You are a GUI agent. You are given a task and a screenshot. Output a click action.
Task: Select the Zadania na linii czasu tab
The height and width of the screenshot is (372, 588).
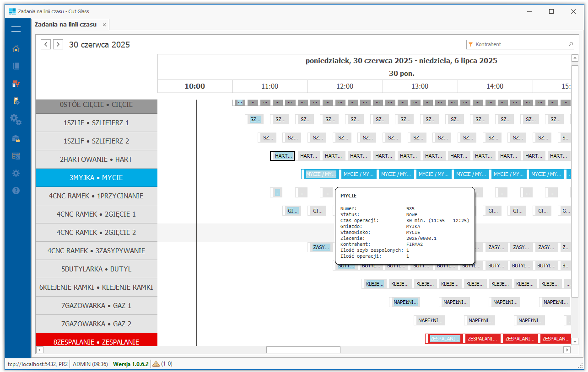point(65,25)
